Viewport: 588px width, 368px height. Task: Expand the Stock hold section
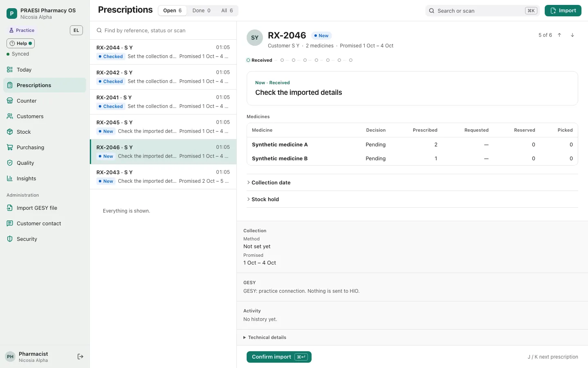[412, 199]
